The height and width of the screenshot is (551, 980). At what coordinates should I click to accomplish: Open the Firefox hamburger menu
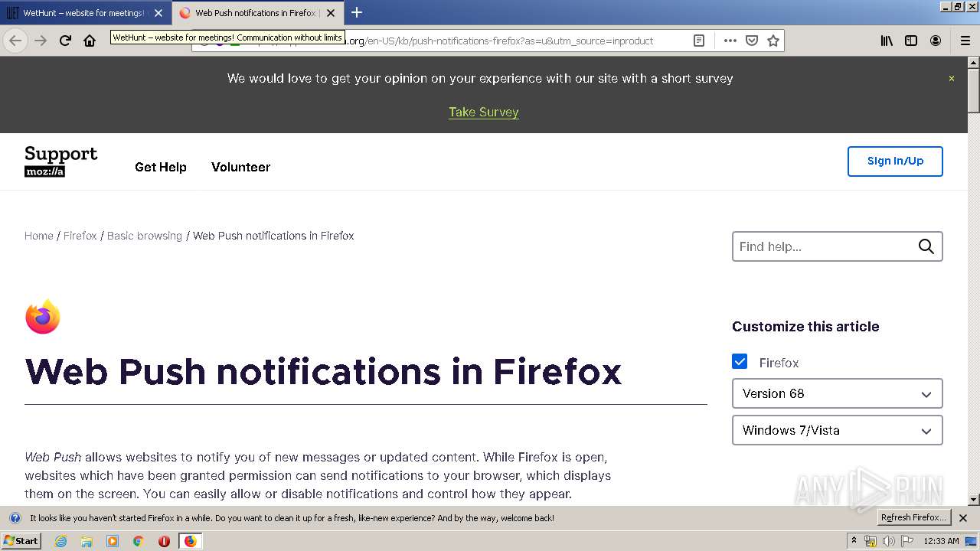965,41
